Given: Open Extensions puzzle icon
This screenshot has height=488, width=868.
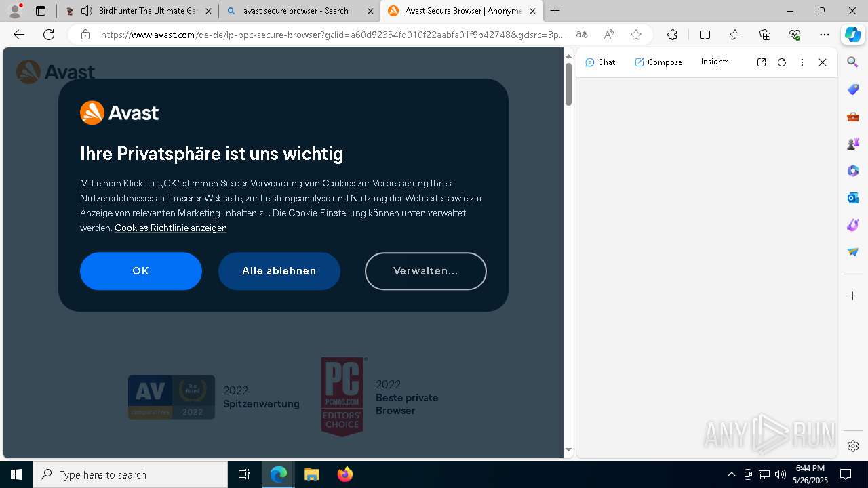Looking at the screenshot, I should click(x=672, y=35).
